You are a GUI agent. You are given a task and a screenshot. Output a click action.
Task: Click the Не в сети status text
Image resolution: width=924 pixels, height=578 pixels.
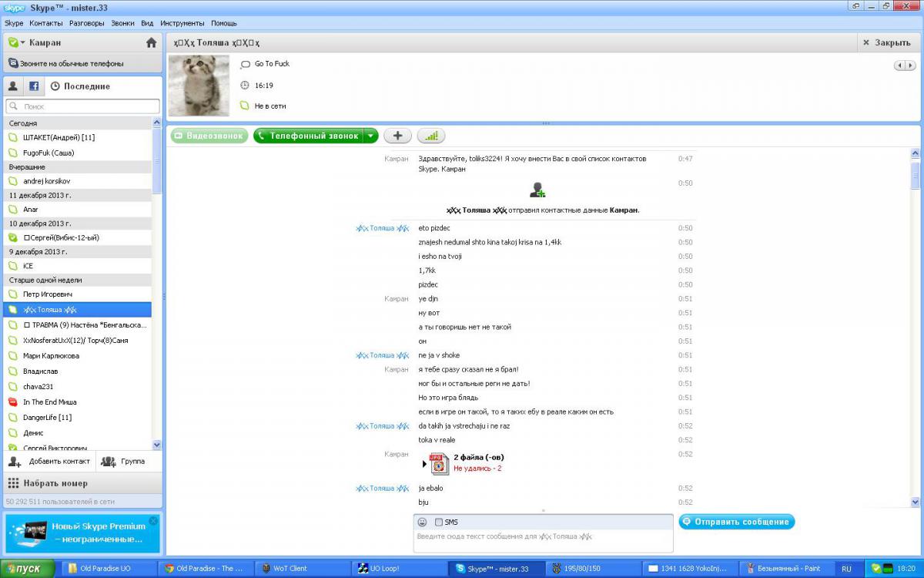pos(269,106)
